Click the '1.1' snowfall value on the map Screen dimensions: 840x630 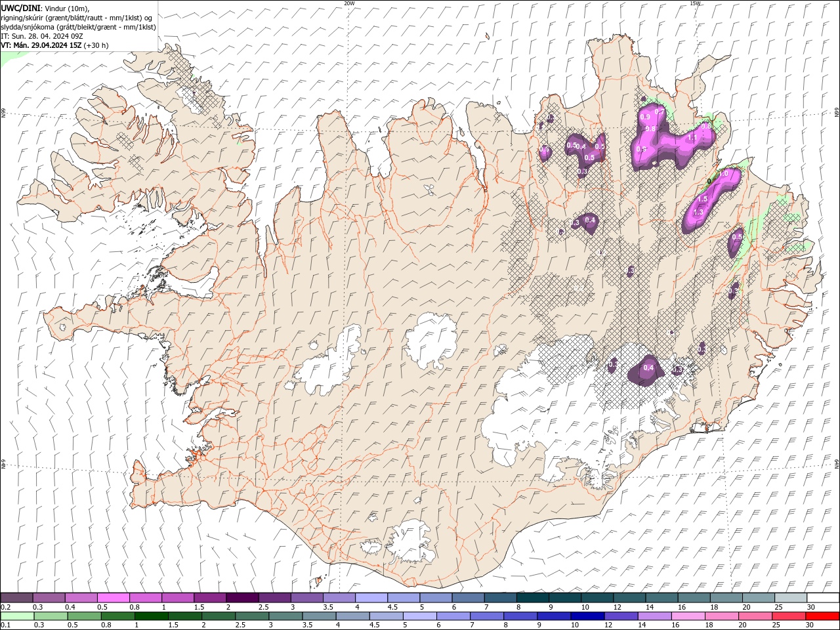[x=692, y=138]
